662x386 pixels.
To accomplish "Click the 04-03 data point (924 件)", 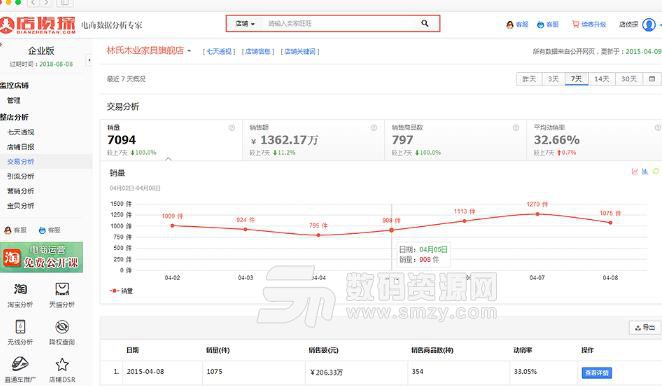I will click(245, 229).
